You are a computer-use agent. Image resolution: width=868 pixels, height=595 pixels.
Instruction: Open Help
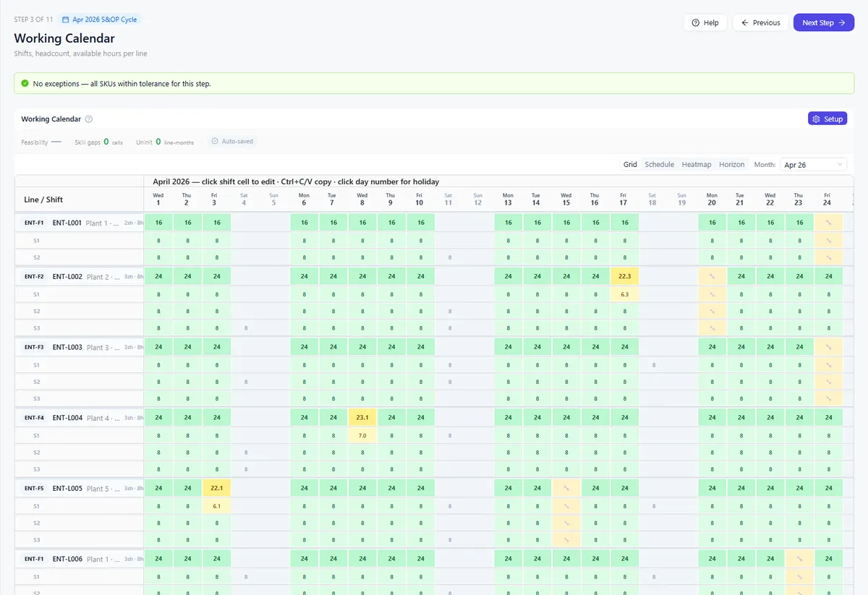705,22
